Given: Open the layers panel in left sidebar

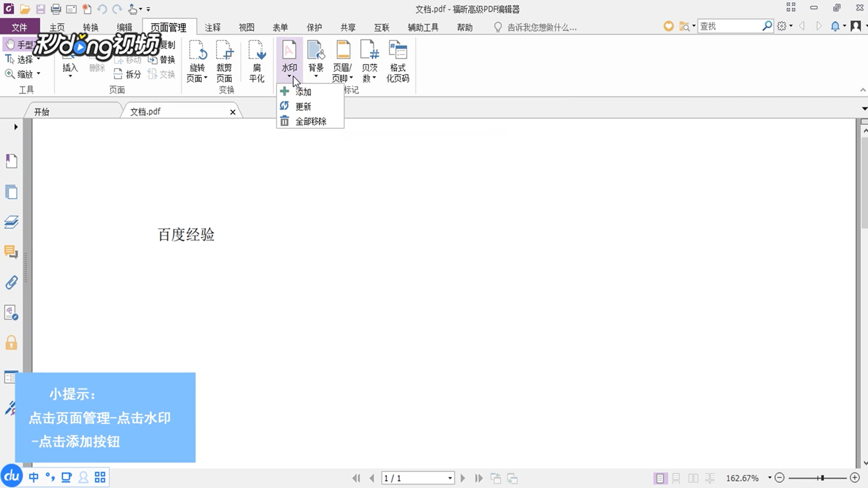Looking at the screenshot, I should coord(11,222).
